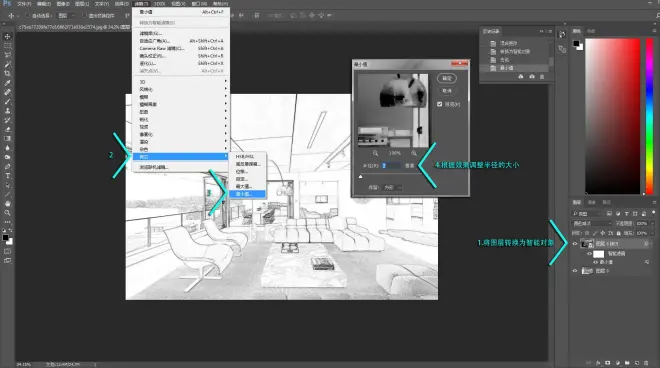Select the Brush tool
The height and width of the screenshot is (368, 660).
[x=8, y=101]
